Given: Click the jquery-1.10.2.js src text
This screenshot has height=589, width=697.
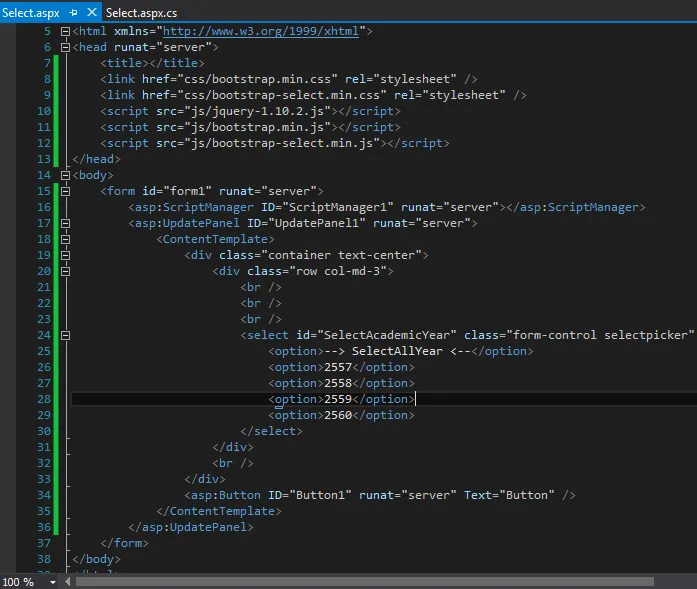Looking at the screenshot, I should (x=257, y=111).
